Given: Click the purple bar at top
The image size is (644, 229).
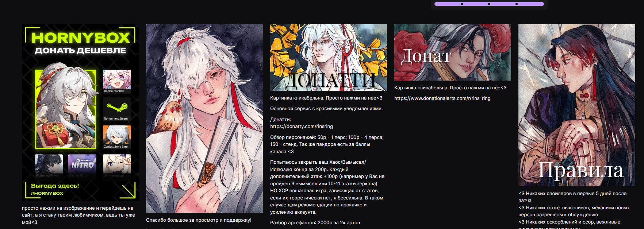Looking at the screenshot, I should pyautogui.click(x=489, y=4).
